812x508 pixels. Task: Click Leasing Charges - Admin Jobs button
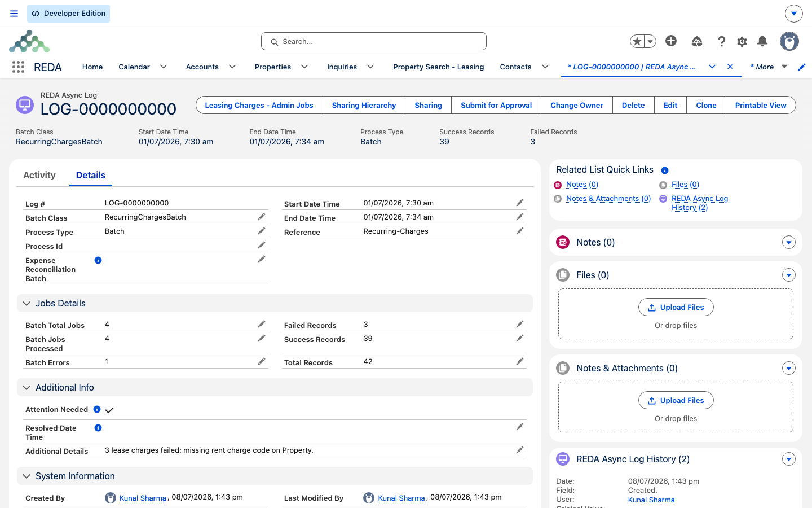tap(259, 106)
